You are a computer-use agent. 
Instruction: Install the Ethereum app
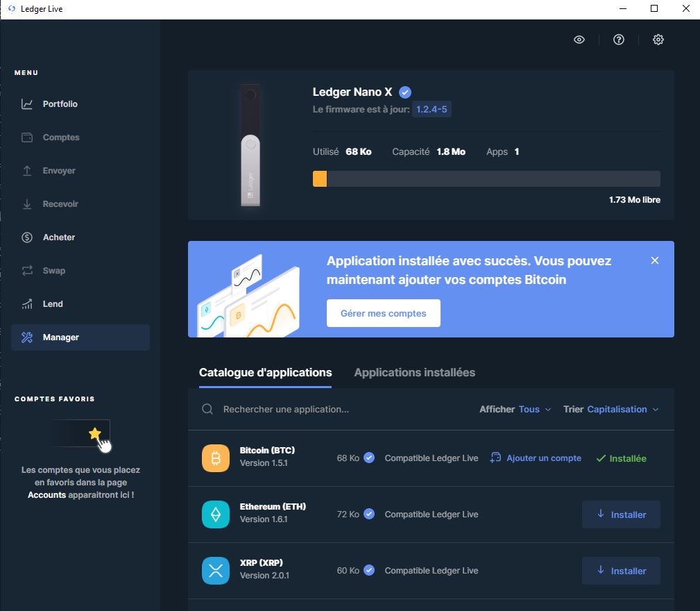pos(621,514)
